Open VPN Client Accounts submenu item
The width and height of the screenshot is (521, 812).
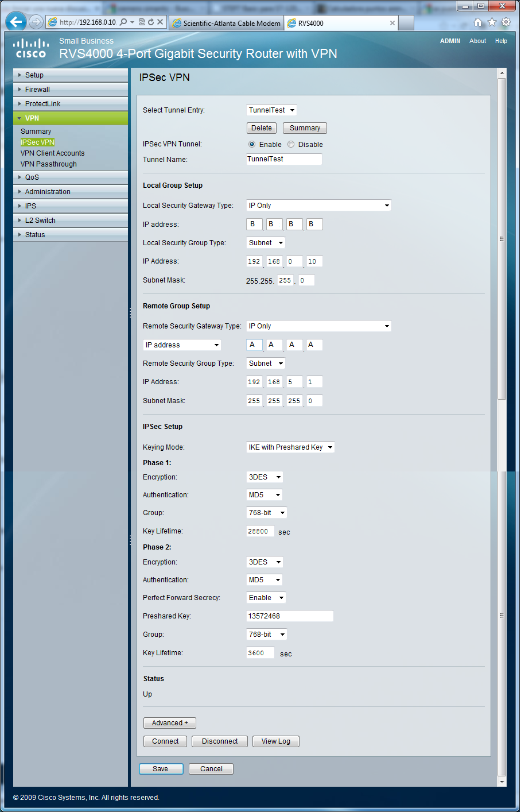52,153
